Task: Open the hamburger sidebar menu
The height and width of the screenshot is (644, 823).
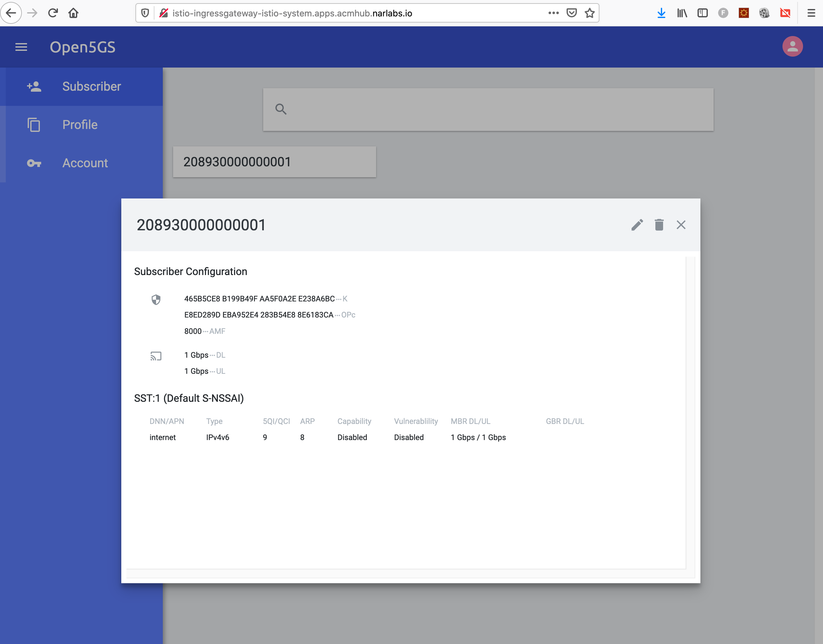Action: point(21,47)
